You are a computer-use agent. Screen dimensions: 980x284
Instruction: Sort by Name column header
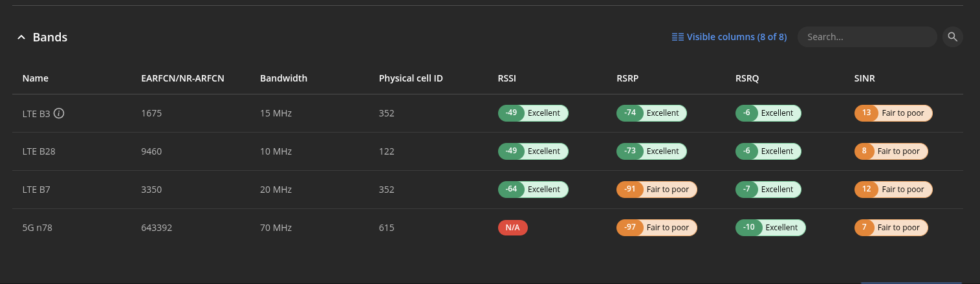coord(36,78)
